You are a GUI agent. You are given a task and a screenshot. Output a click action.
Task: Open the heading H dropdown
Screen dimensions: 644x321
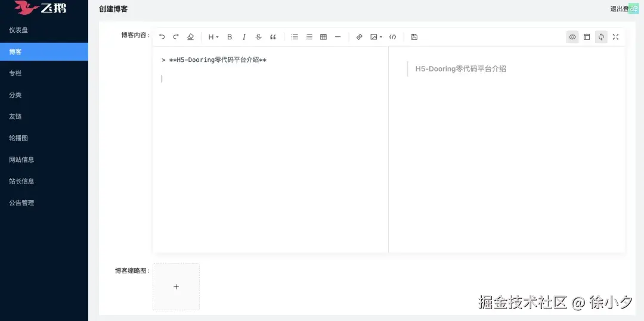[213, 37]
